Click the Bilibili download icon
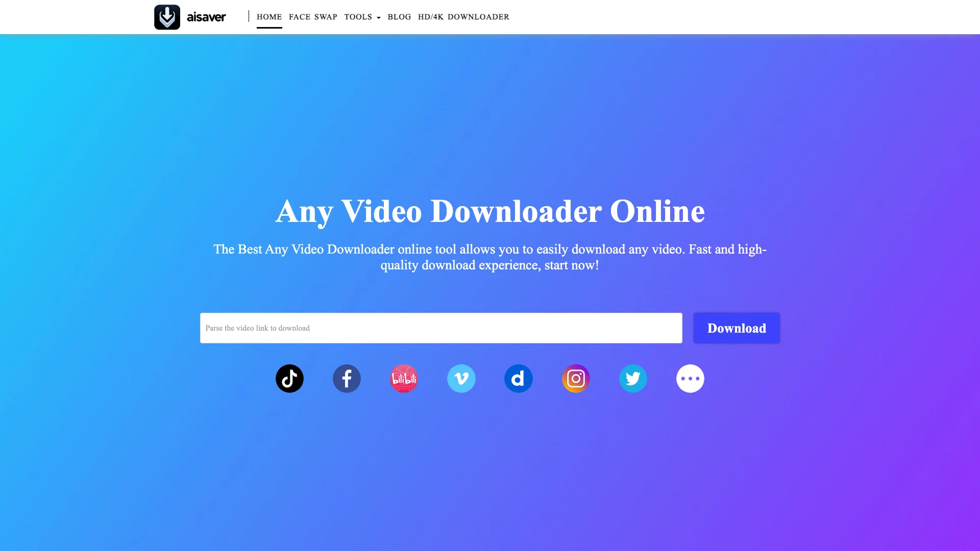This screenshot has width=980, height=551. tap(404, 378)
